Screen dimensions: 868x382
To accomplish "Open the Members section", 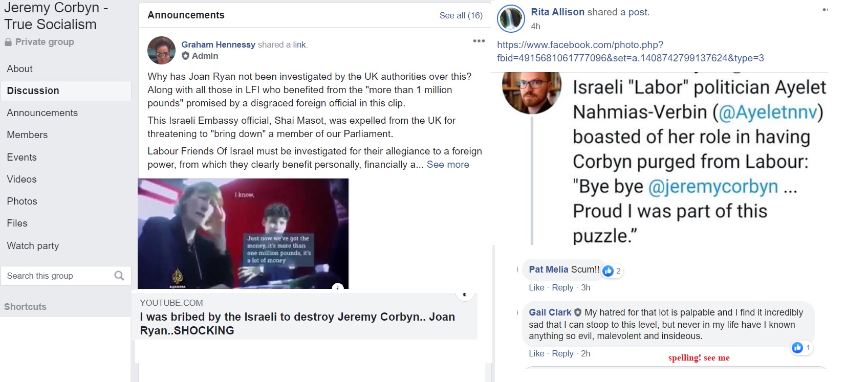I will pyautogui.click(x=27, y=135).
